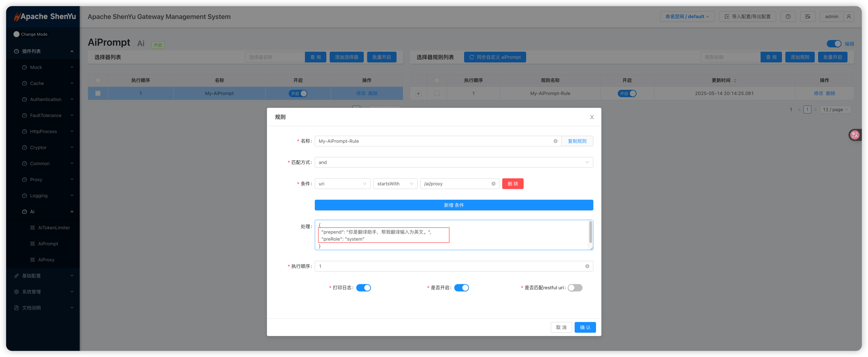
Task: Toggle My-AiPrompt selector enable switch
Action: (x=298, y=93)
